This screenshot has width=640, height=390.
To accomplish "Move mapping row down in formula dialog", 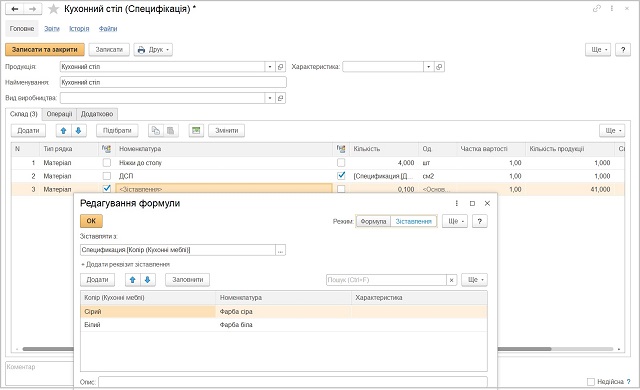I will (148, 280).
